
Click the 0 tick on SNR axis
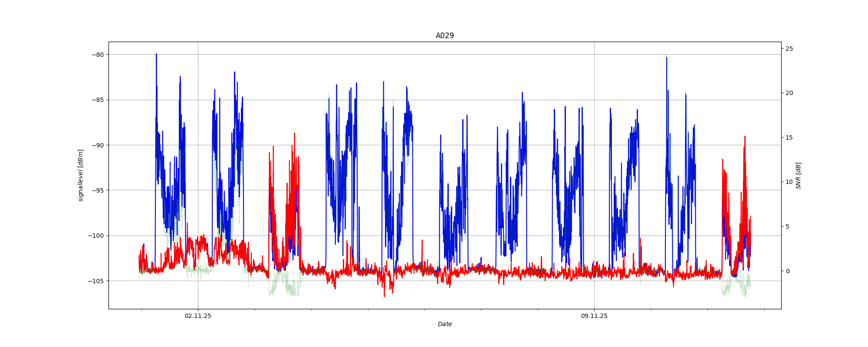(x=787, y=271)
